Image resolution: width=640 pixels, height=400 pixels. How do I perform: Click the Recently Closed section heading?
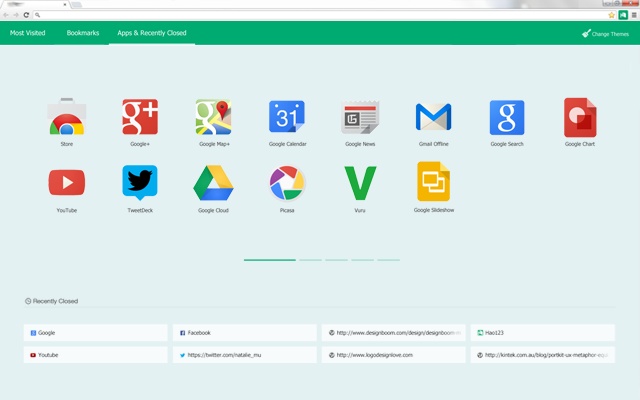click(51, 301)
